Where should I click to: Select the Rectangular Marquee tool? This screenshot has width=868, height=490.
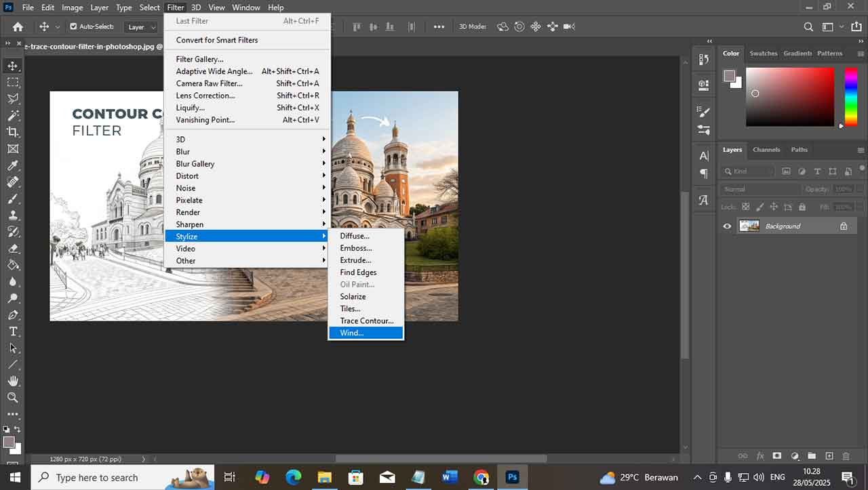coord(13,82)
